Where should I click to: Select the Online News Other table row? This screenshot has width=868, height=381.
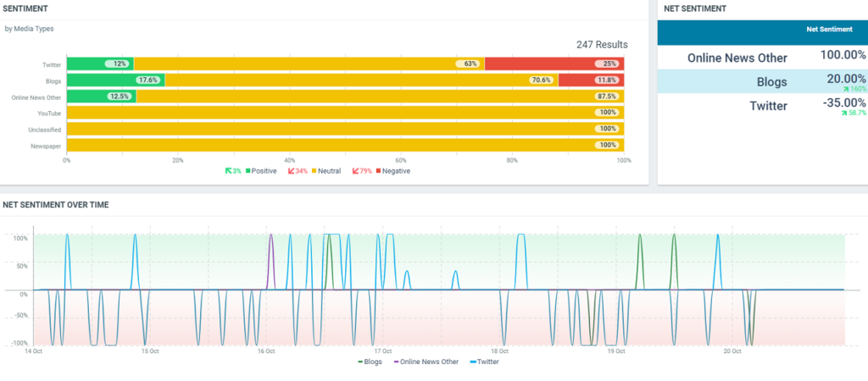tap(762, 58)
